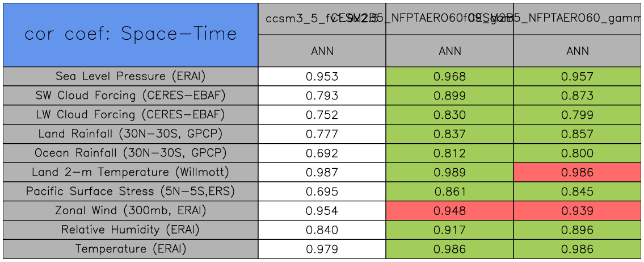Select the SW Cloud Forcing (CERES-EBAF) label
Screen dimensions: 644x262
click(x=131, y=95)
